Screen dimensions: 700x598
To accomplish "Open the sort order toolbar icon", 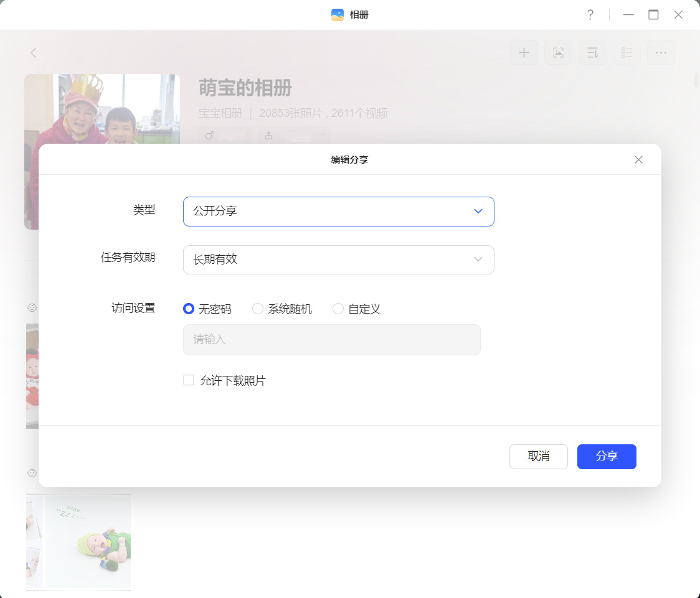I will tap(592, 53).
